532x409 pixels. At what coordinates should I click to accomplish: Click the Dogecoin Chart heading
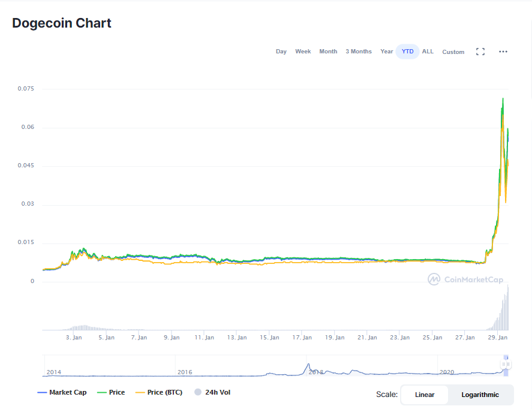point(62,23)
